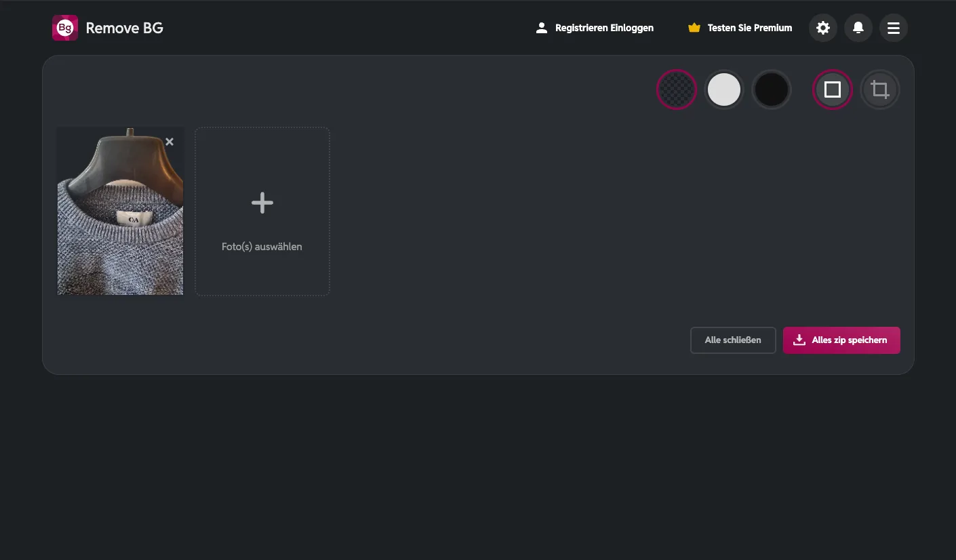Open the hamburger menu
This screenshot has width=956, height=560.
[x=894, y=28]
